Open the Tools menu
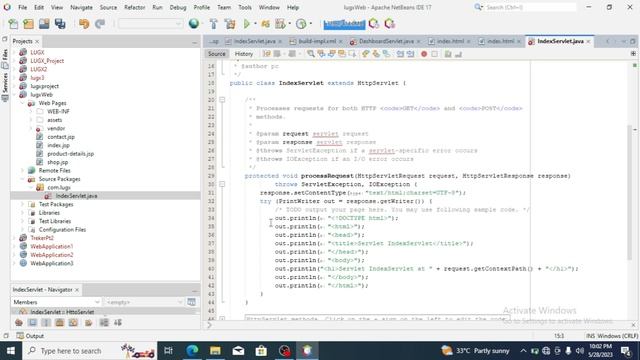This screenshot has width=640, height=360. [x=245, y=7]
